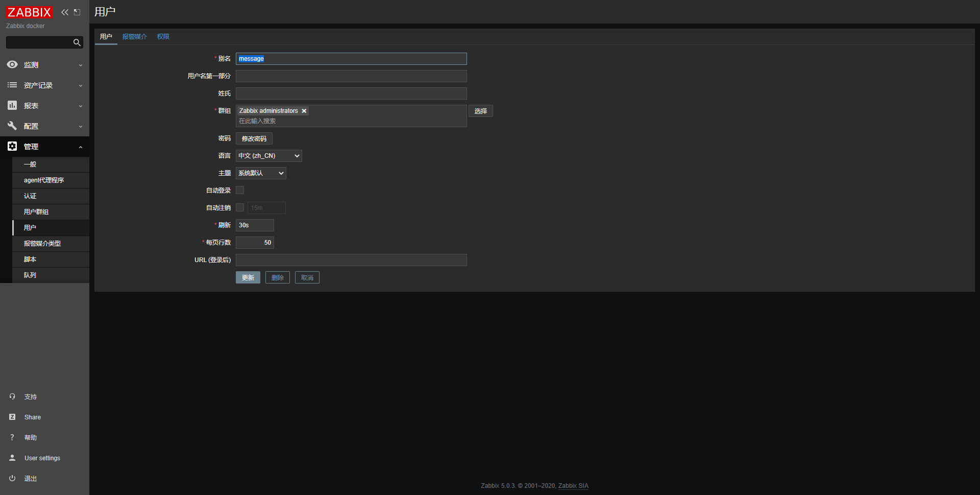Click the 取消 button

307,277
